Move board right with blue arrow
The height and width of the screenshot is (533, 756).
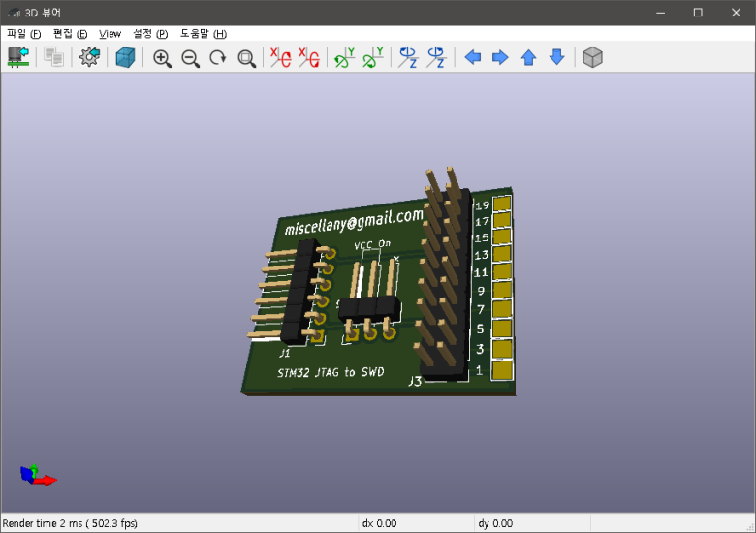click(x=500, y=57)
